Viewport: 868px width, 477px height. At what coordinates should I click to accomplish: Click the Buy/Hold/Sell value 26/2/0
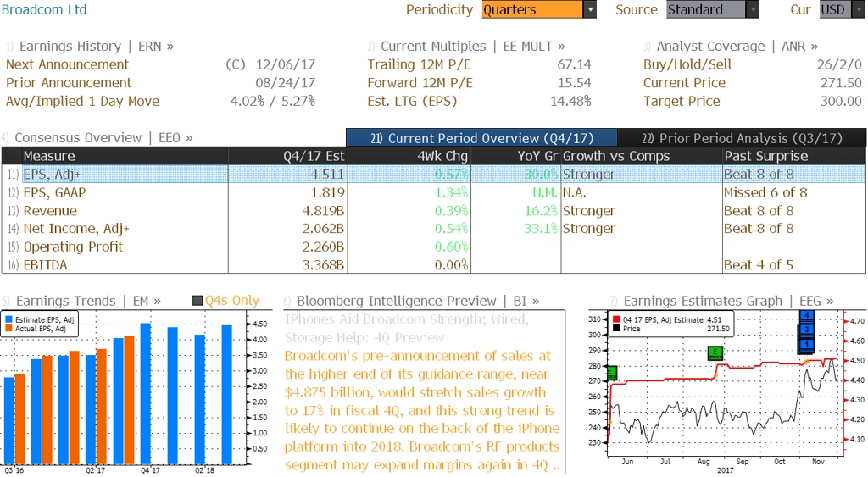click(x=839, y=64)
